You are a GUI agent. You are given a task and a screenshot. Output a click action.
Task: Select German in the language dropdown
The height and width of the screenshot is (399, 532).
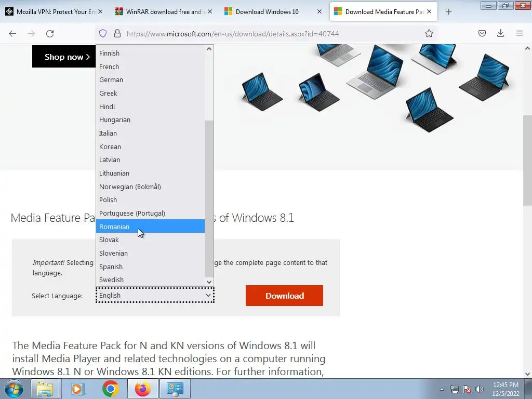tap(150, 79)
